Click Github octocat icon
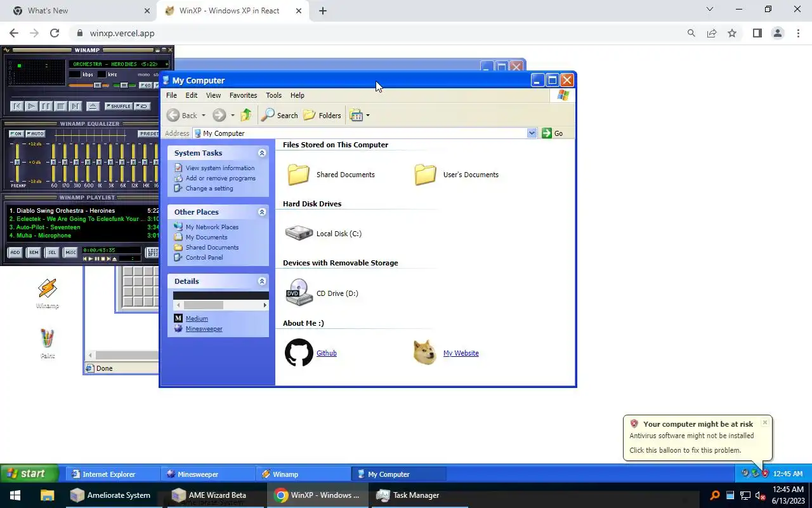Viewport: 812px width, 508px height. (299, 352)
